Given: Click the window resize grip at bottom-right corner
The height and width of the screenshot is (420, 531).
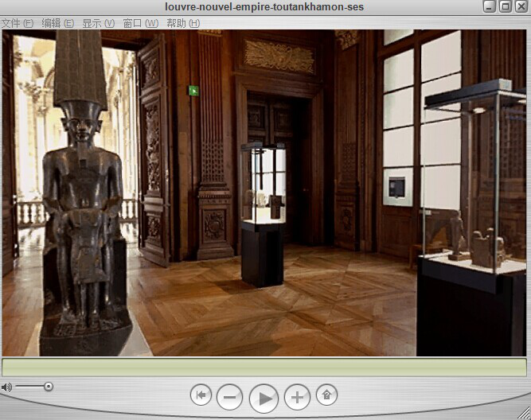Looking at the screenshot, I should (524, 413).
